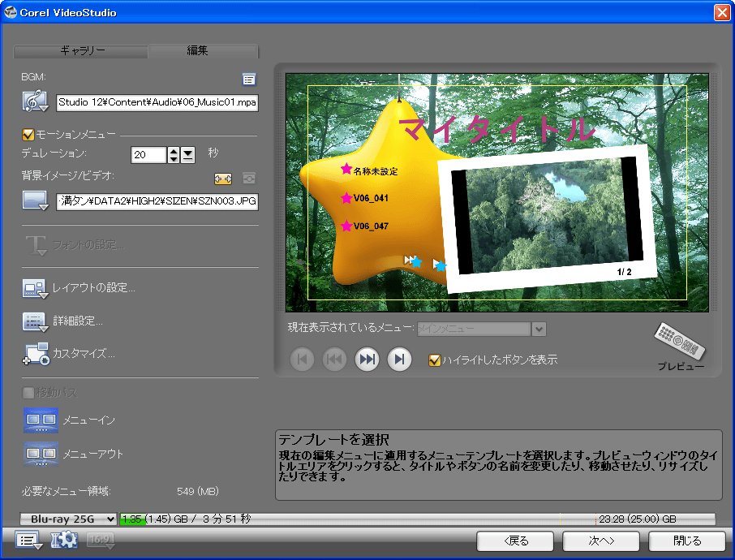Go to last menu page button
Image resolution: width=735 pixels, height=560 pixels.
[x=399, y=360]
